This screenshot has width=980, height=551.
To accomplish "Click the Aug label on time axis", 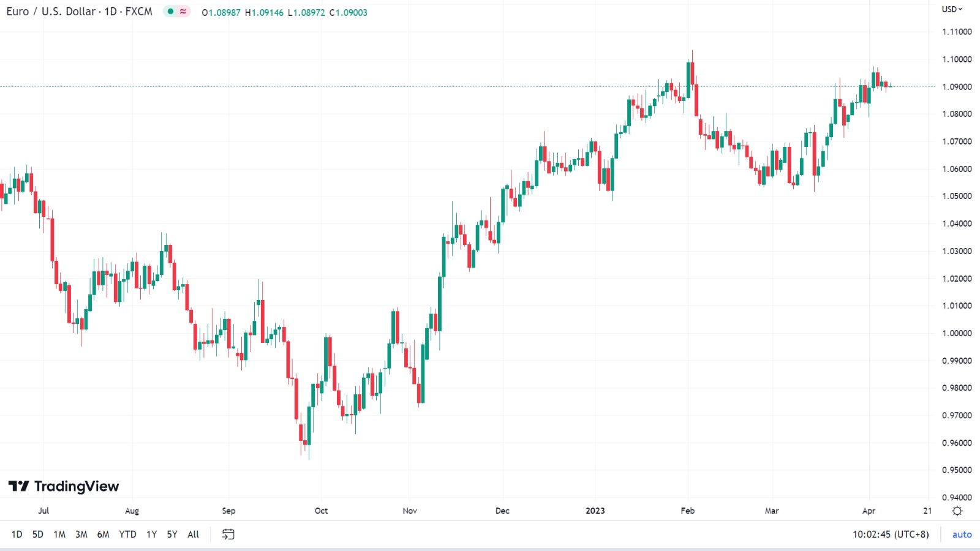I will click(132, 511).
